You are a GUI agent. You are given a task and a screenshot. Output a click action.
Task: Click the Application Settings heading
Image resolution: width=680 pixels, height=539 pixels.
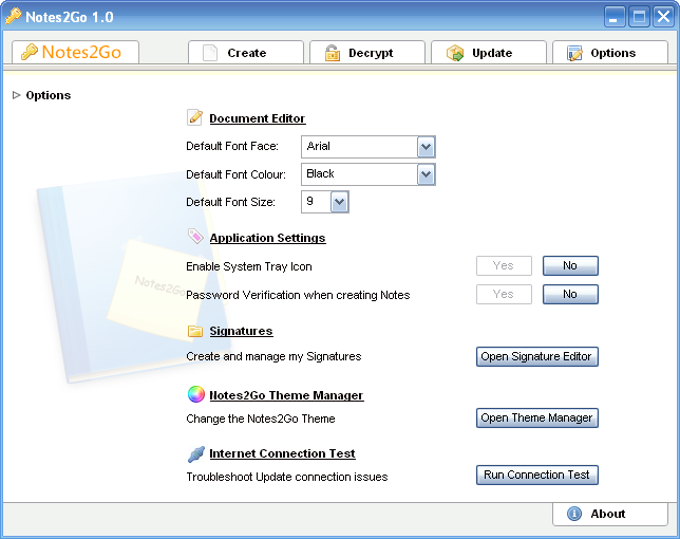click(268, 238)
